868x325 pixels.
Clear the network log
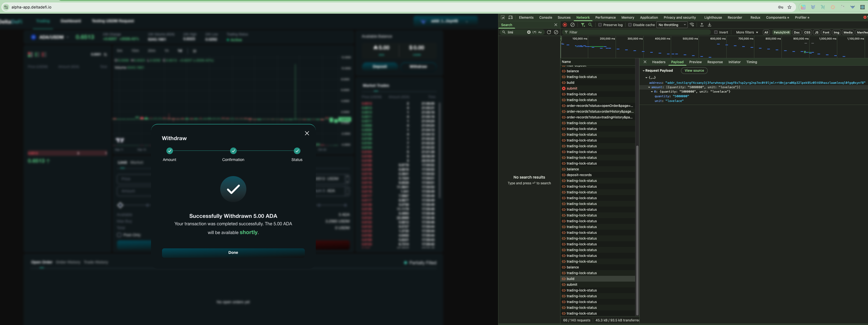(573, 25)
